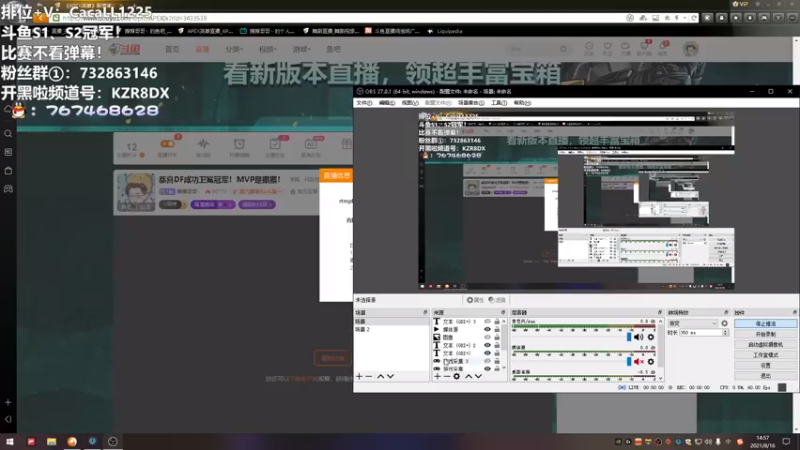The height and width of the screenshot is (450, 800).
Task: Pop out the Audio Mixer dock panel
Action: point(660,312)
